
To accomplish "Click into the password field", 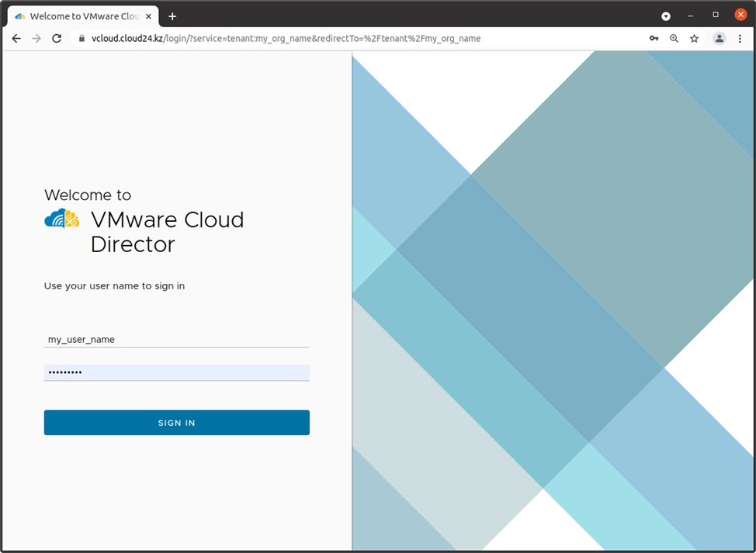I will tap(176, 373).
